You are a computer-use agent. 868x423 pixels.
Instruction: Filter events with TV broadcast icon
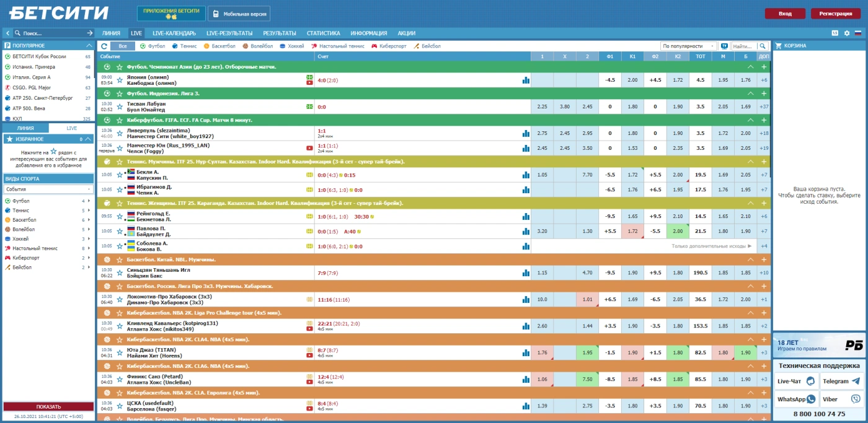point(724,46)
